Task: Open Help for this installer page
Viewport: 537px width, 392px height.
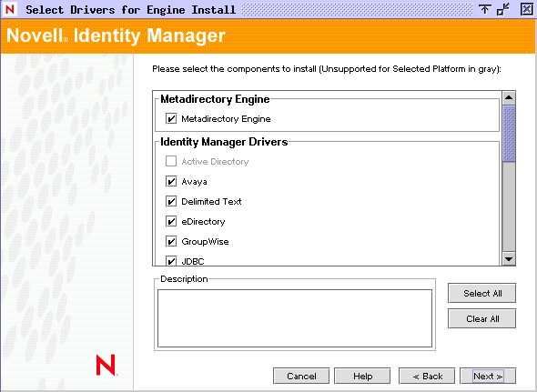Action: click(x=362, y=377)
